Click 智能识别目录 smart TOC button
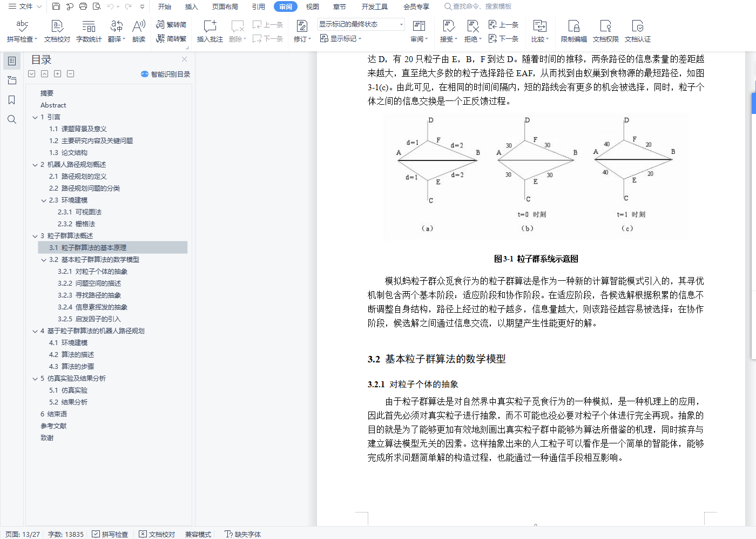This screenshot has height=539, width=756. (x=165, y=74)
